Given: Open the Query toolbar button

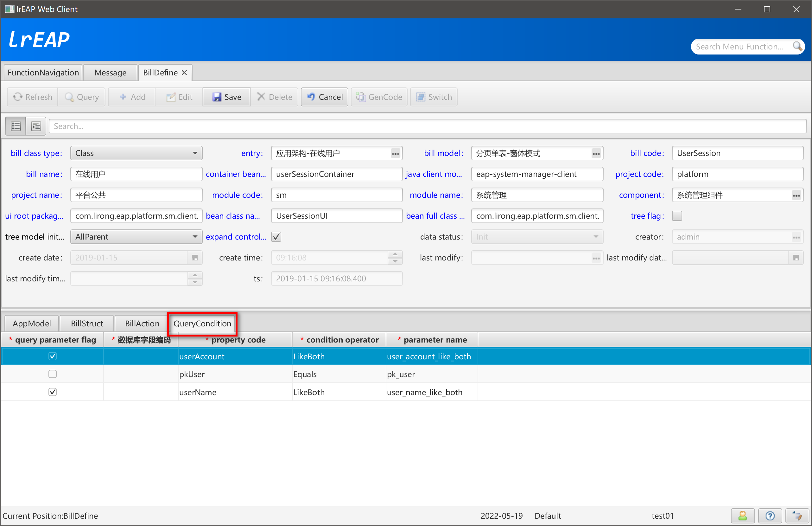Looking at the screenshot, I should [81, 97].
